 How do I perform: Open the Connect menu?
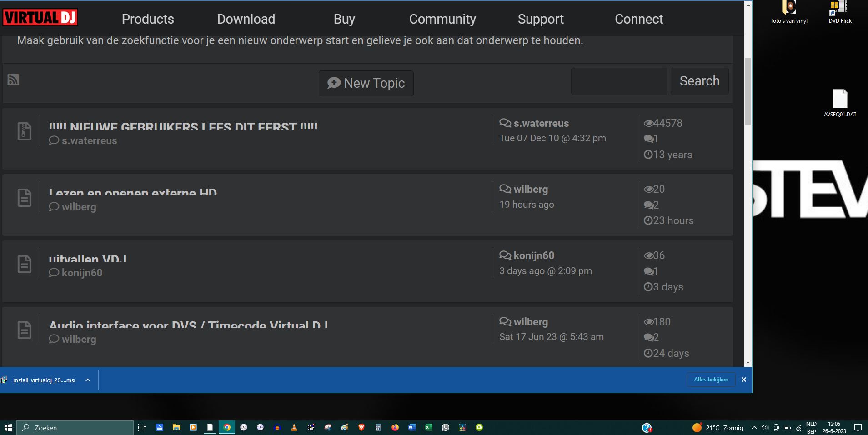click(639, 19)
